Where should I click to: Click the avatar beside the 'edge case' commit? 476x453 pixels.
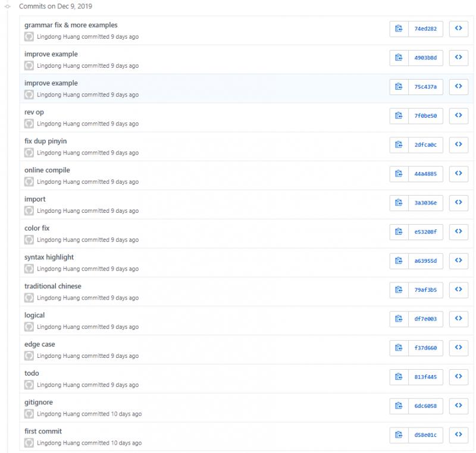(x=29, y=356)
